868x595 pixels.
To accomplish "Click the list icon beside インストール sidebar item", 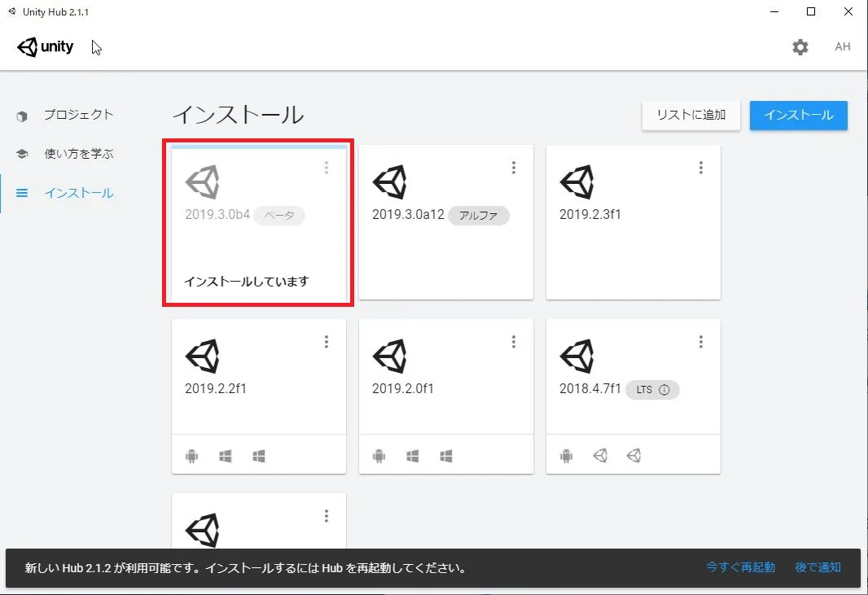I will coord(22,193).
